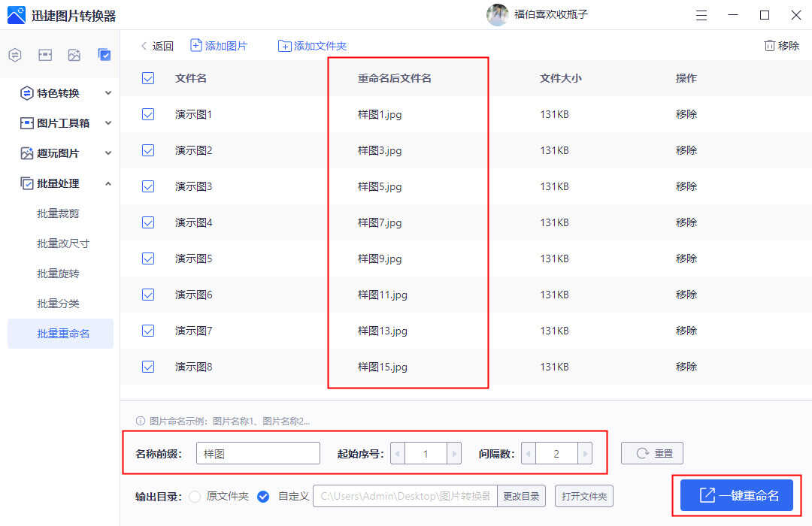Viewport: 812px width, 526px height.
Task: Click the 样图15.jpg renamed filename cell
Action: coord(382,367)
